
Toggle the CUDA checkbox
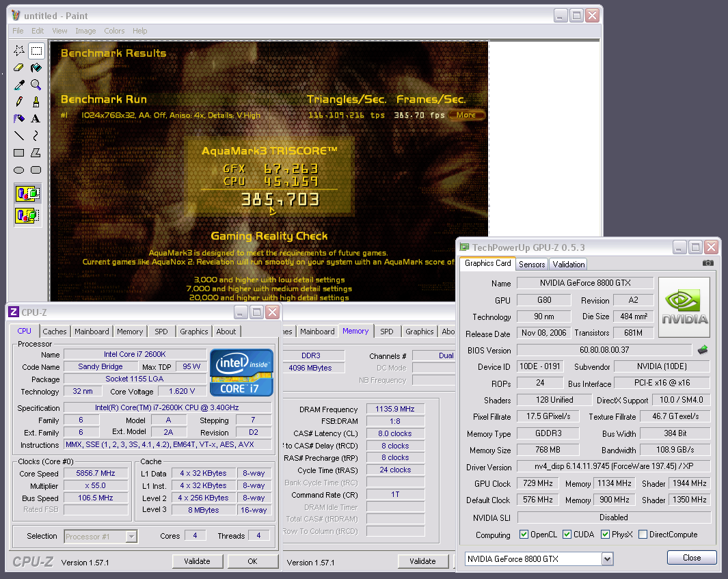tap(567, 535)
